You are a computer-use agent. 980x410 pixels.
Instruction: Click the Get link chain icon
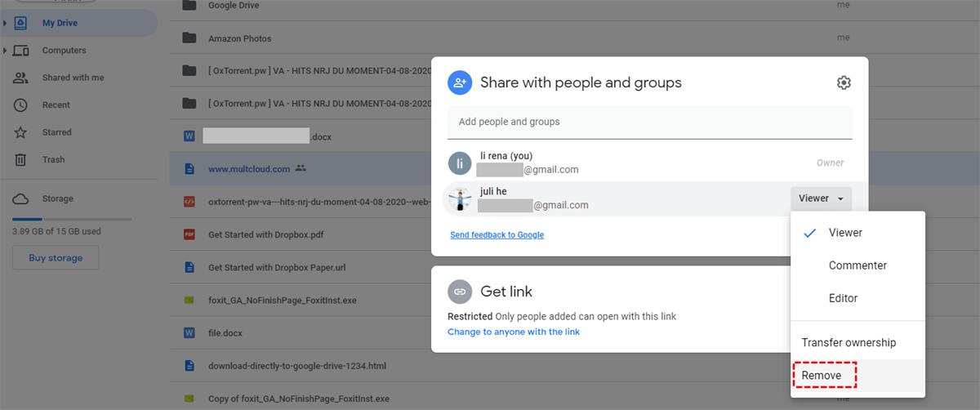point(460,292)
